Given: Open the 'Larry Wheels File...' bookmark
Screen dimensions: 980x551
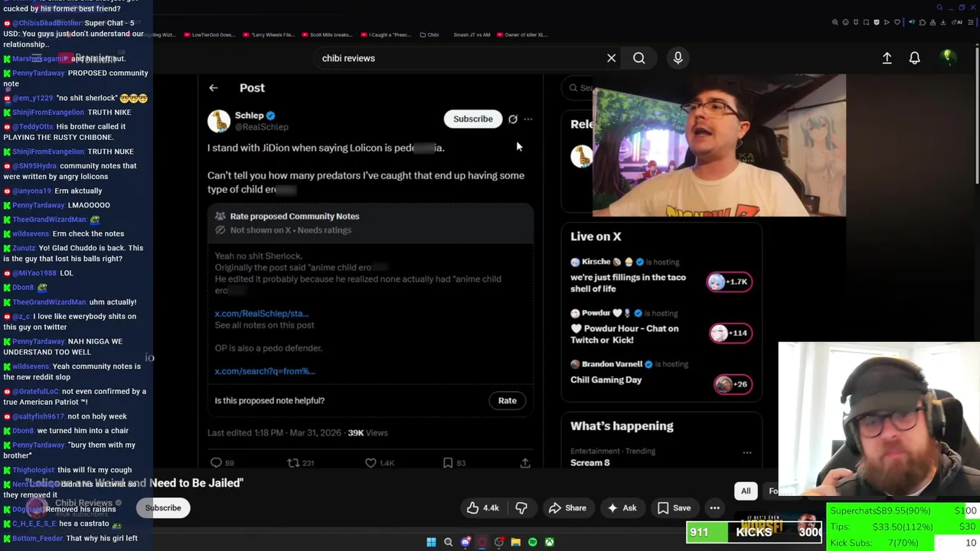Looking at the screenshot, I should point(269,34).
